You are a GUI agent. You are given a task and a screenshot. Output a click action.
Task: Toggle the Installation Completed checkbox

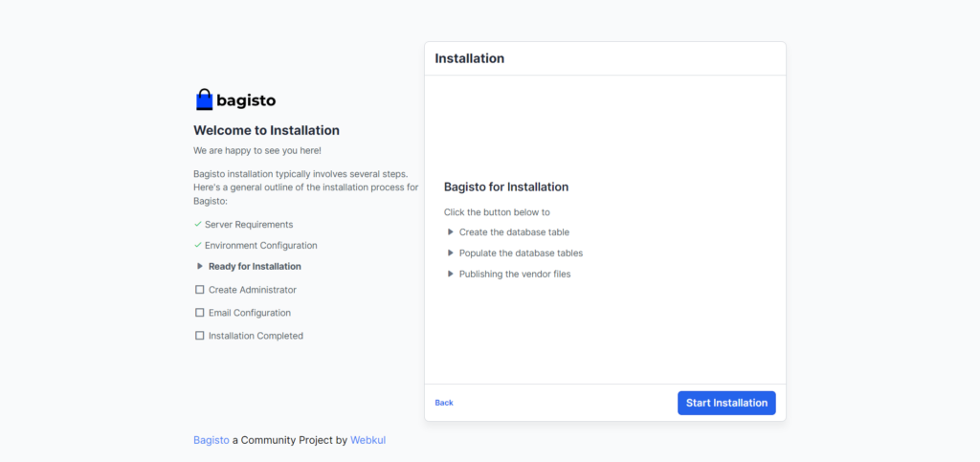click(200, 336)
